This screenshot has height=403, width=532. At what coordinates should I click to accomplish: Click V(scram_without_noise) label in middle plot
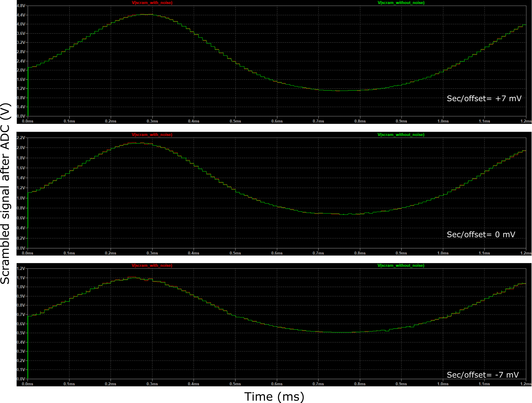401,134
